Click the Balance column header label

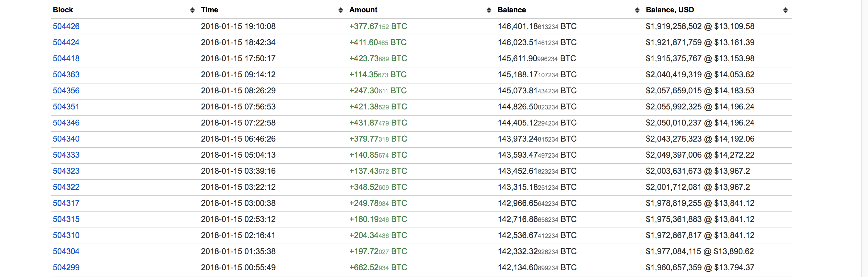point(512,10)
